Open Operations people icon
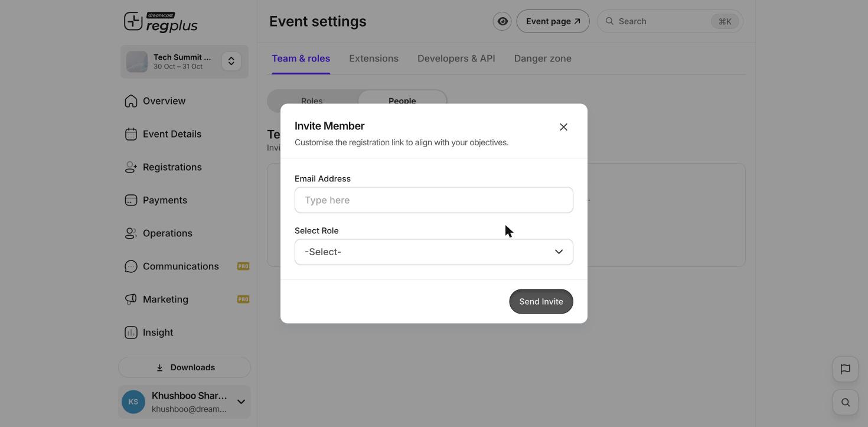 (131, 233)
